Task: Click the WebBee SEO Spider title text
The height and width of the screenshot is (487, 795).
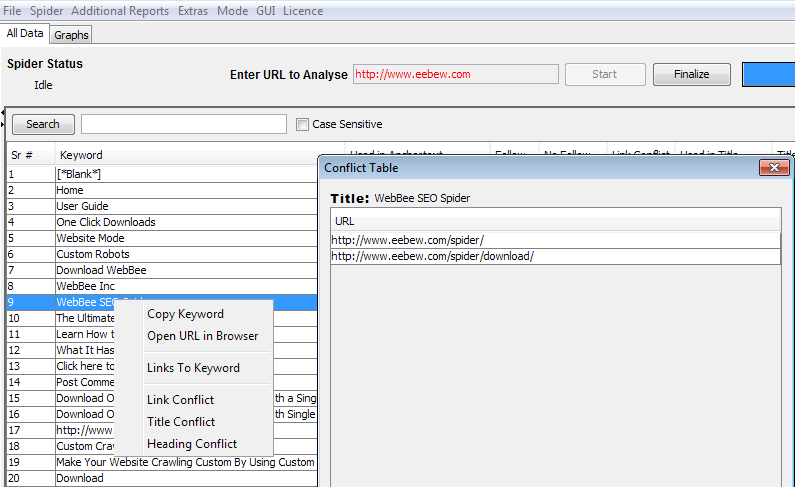Action: (x=422, y=198)
